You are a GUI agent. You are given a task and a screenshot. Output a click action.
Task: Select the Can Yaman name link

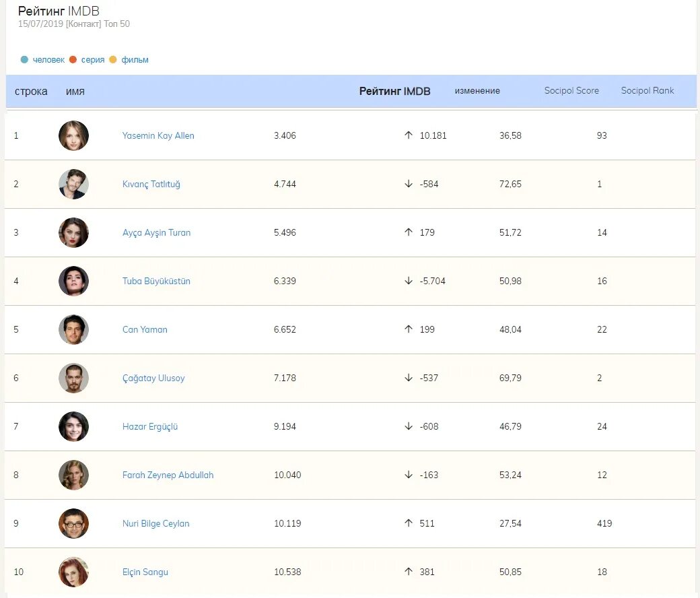coord(145,329)
